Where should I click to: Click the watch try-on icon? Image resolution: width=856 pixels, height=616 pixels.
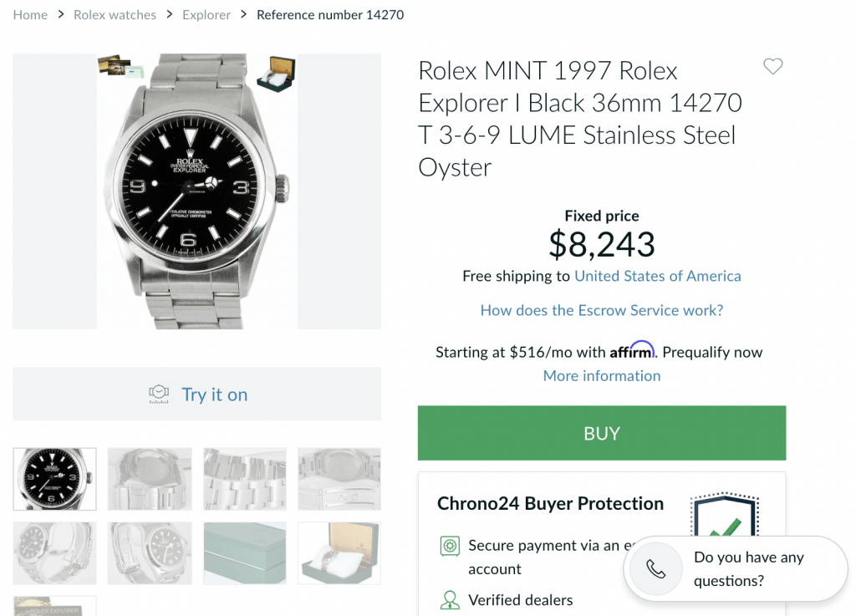[x=159, y=394]
